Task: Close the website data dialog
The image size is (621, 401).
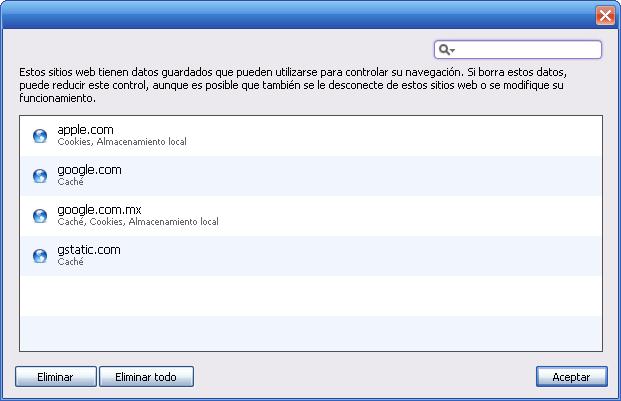Action: pos(605,16)
